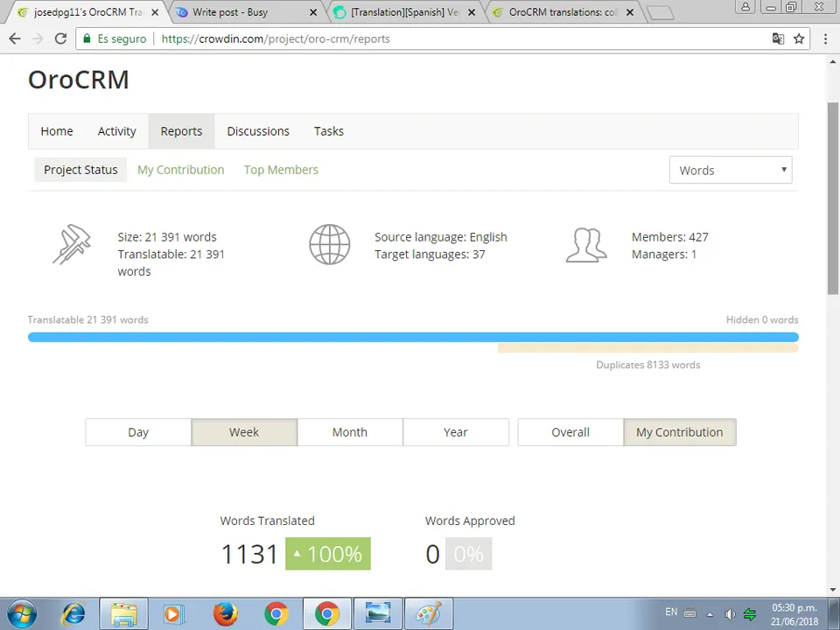
Task: Select the Reports menu item
Action: pyautogui.click(x=182, y=131)
